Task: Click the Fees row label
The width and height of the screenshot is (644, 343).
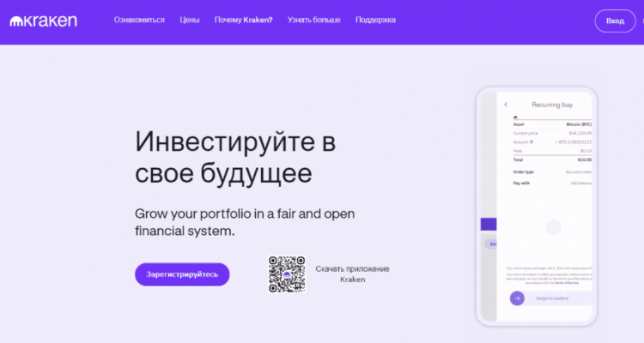Action: 518,151
